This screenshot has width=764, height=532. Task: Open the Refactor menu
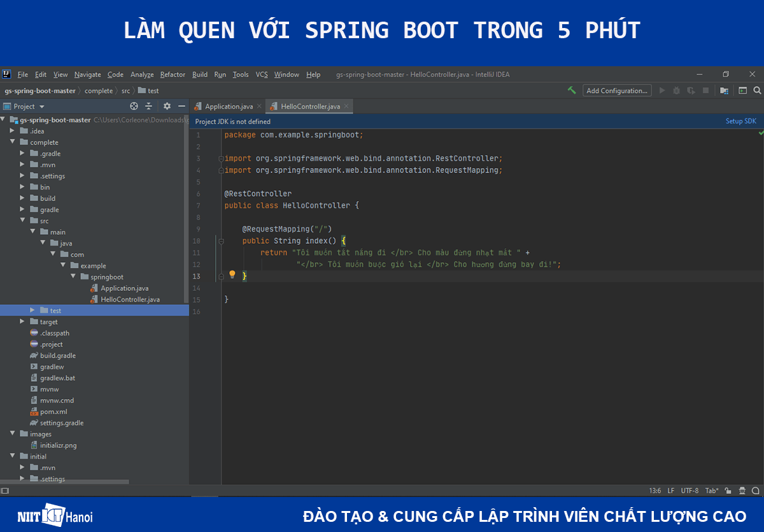click(172, 74)
